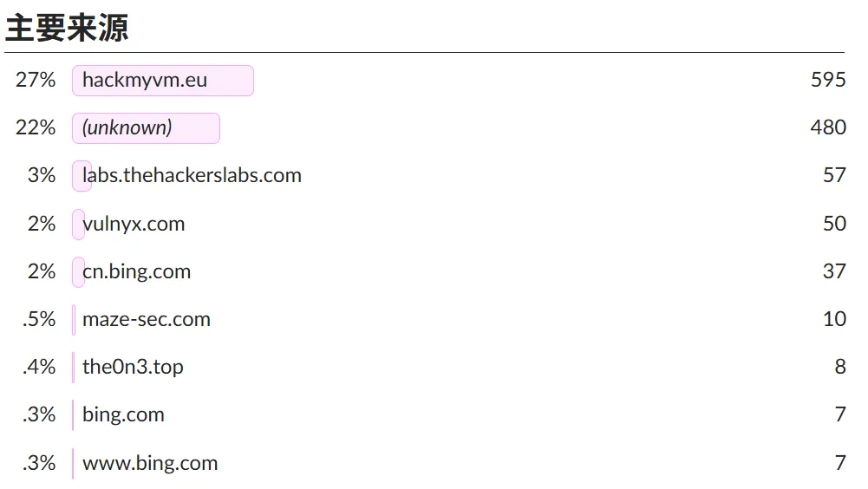Click the 22% percentage for (unknown)
The height and width of the screenshot is (489, 868).
(36, 128)
